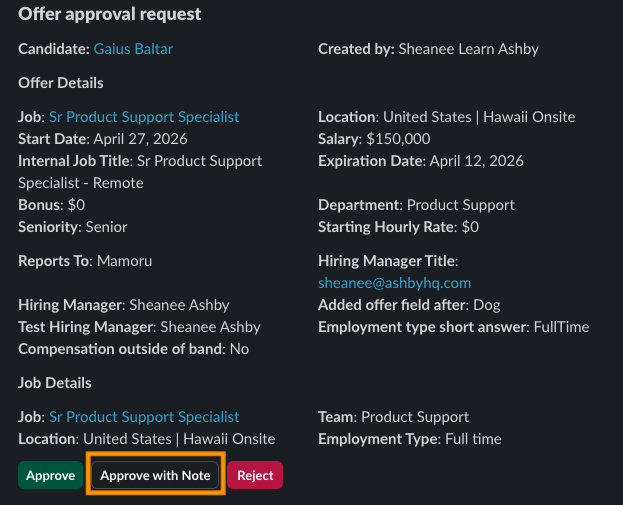Click the Salary $150,000 text
The height and width of the screenshot is (505, 623).
point(374,139)
